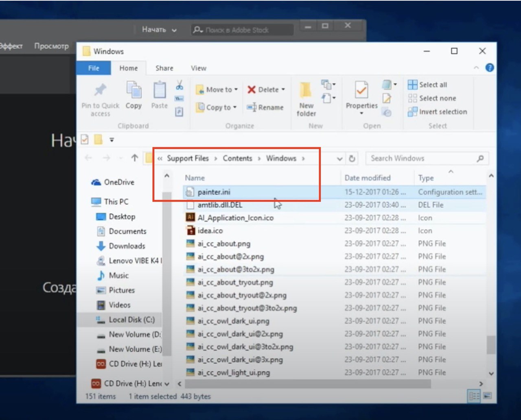
Task: Click the Copy path icon
Action: point(179,98)
